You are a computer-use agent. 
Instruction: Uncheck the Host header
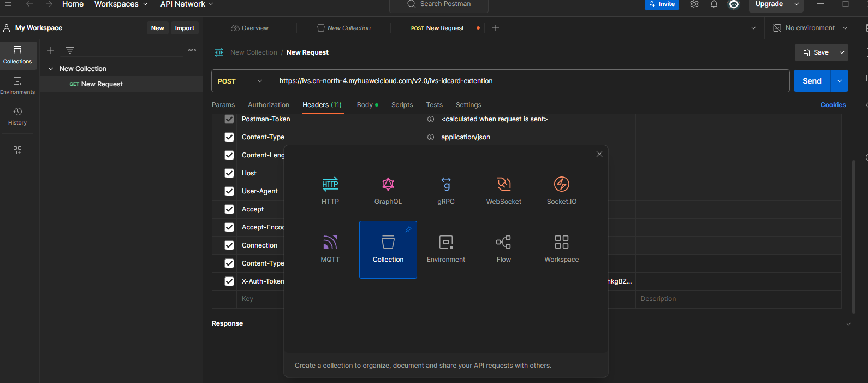tap(229, 173)
